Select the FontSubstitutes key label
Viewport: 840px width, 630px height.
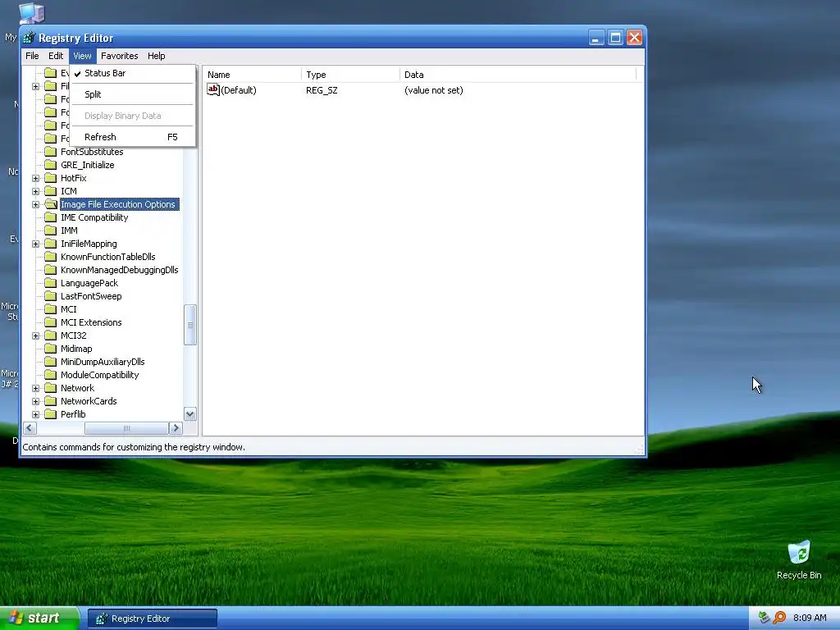92,152
